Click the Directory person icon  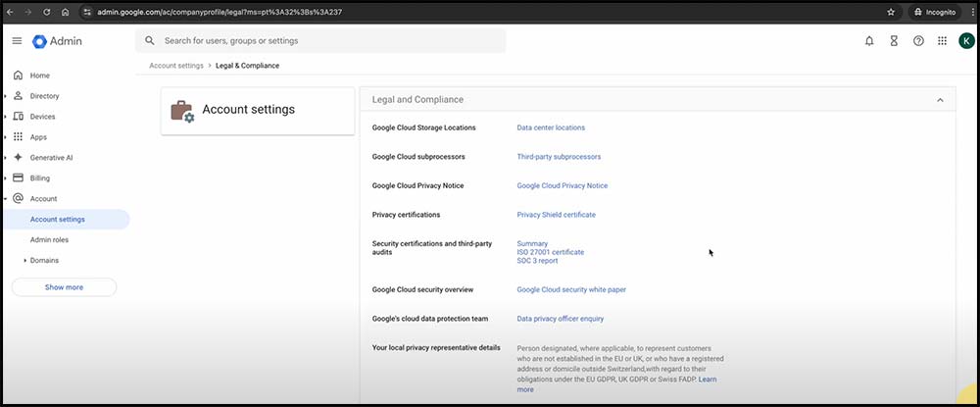[18, 96]
